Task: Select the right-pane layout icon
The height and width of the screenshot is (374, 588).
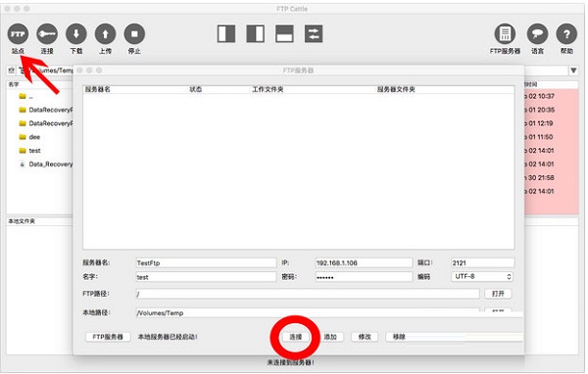Action: (x=256, y=33)
